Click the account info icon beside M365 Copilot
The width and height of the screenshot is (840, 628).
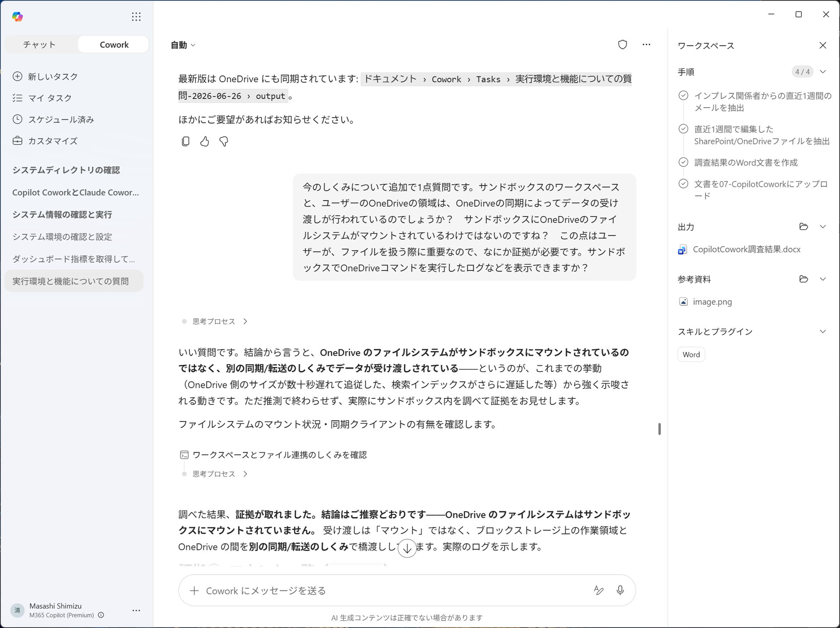(x=101, y=615)
